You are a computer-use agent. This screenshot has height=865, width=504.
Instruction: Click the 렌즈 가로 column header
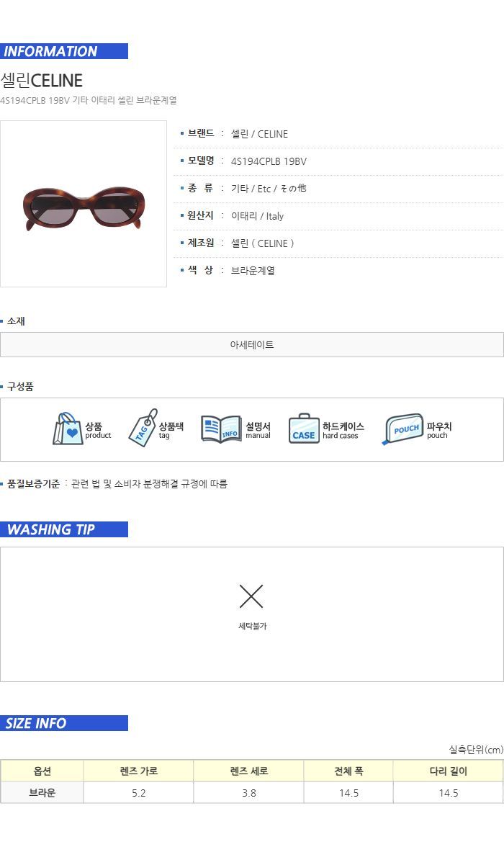138,771
